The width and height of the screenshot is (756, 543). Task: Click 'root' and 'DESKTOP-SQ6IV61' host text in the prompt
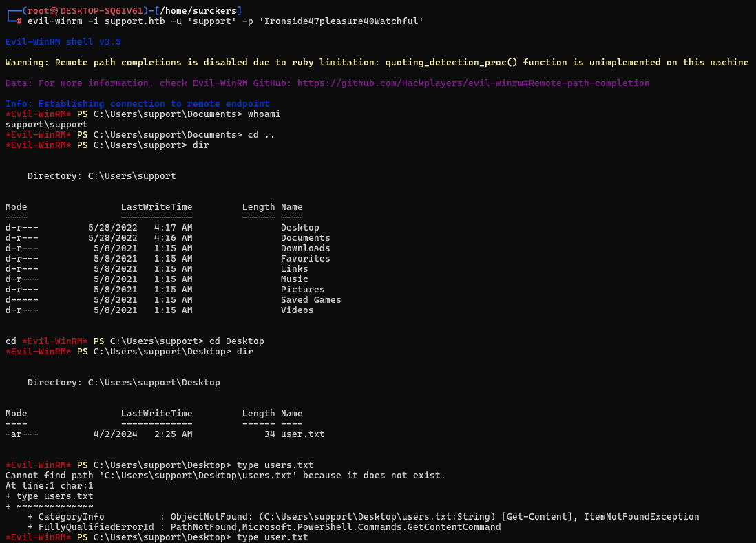coord(85,10)
